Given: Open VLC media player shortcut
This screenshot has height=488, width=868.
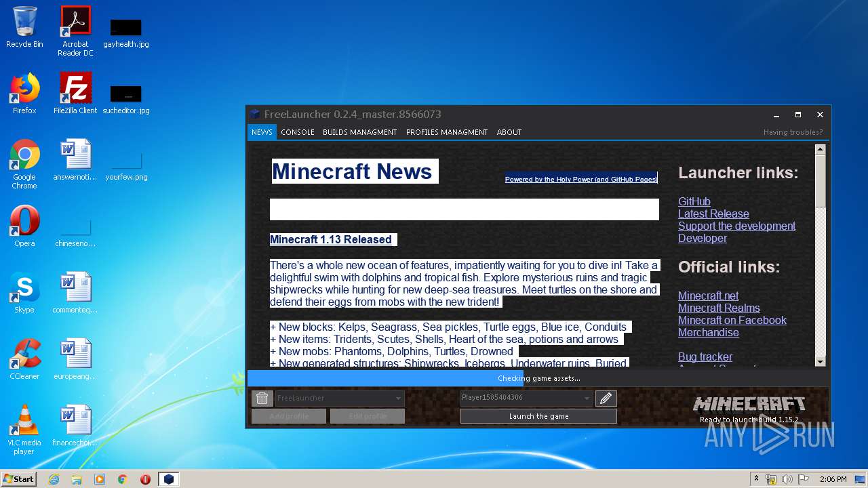Looking at the screenshot, I should pyautogui.click(x=24, y=430).
